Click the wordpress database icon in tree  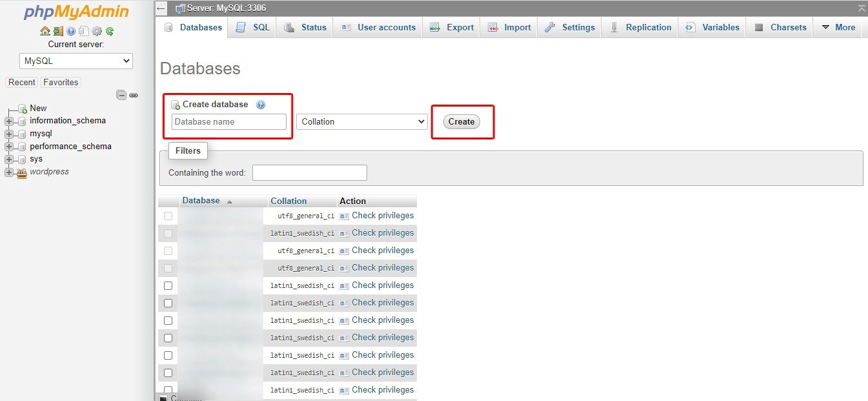[22, 172]
